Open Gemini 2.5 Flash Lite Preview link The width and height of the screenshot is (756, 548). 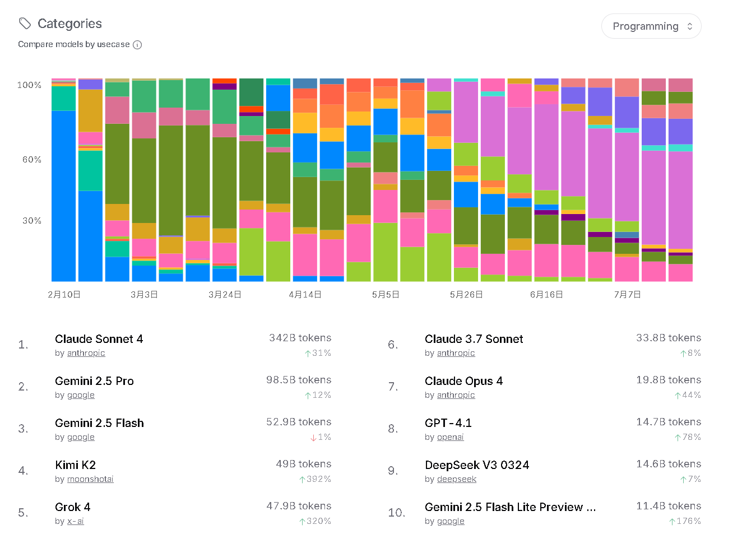[510, 507]
